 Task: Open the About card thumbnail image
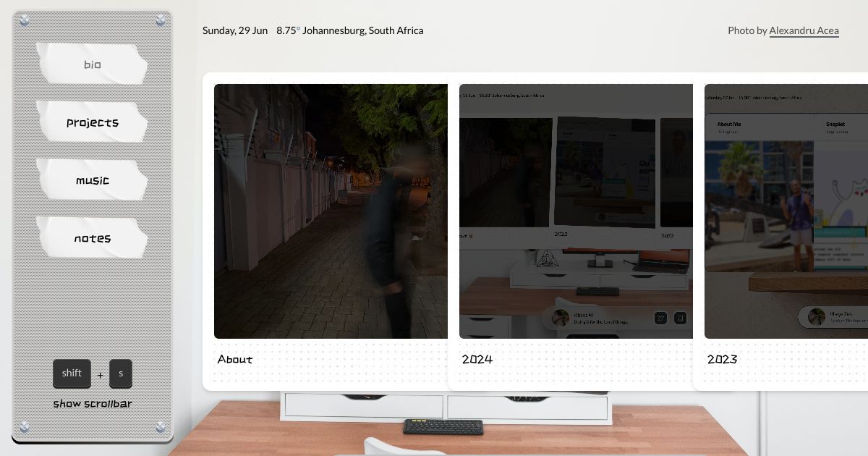331,211
